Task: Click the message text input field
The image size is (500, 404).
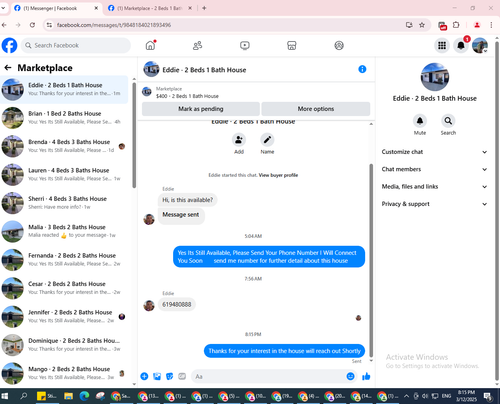Action: click(x=268, y=376)
